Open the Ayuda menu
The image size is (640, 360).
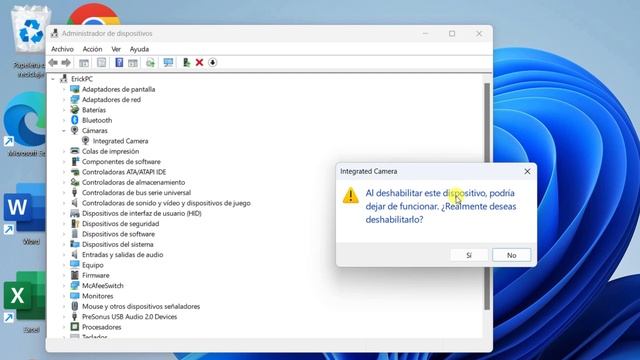tap(139, 49)
